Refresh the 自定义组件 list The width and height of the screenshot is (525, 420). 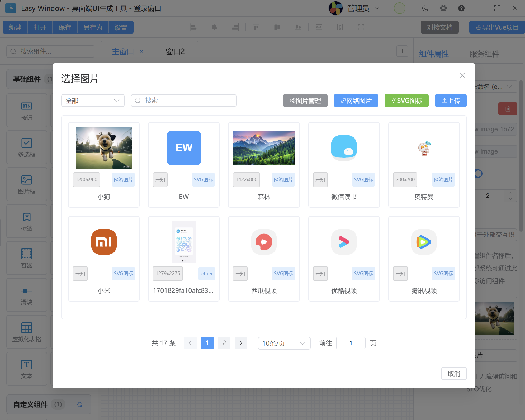(80, 404)
